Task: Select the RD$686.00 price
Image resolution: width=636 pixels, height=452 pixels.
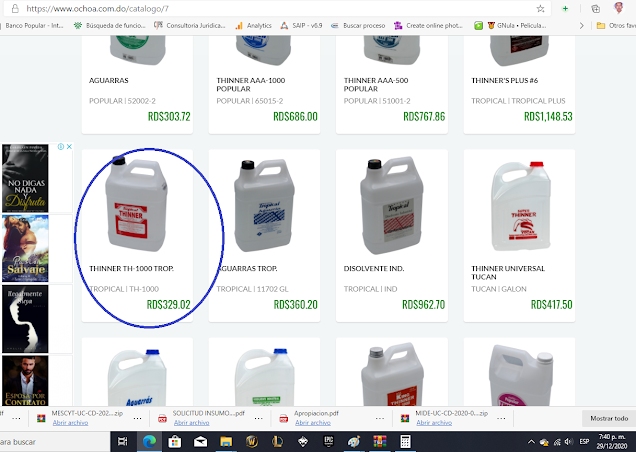Action: click(295, 116)
